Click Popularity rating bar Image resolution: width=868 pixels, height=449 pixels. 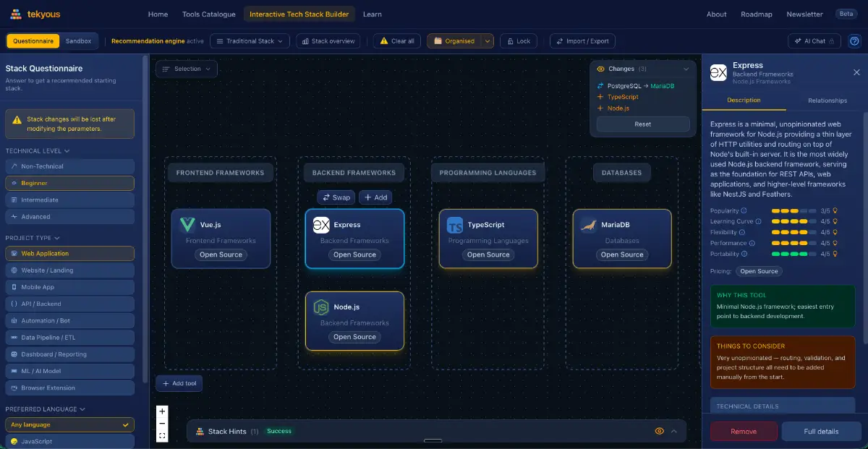tap(793, 210)
